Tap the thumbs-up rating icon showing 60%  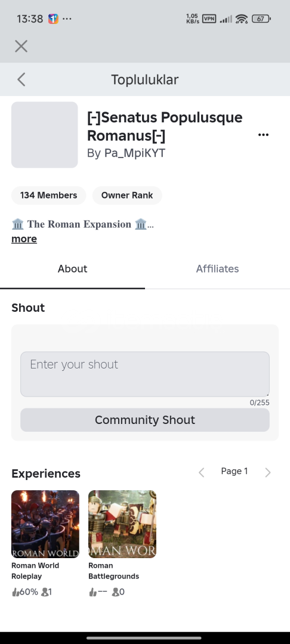pyautogui.click(x=16, y=592)
